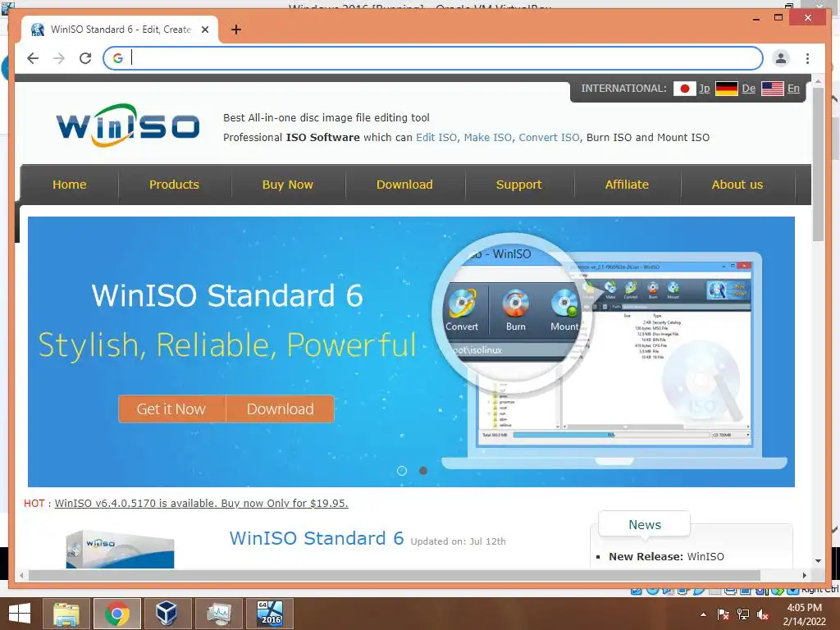Open the Buy Now menu item
This screenshot has width=840, height=630.
click(x=288, y=185)
